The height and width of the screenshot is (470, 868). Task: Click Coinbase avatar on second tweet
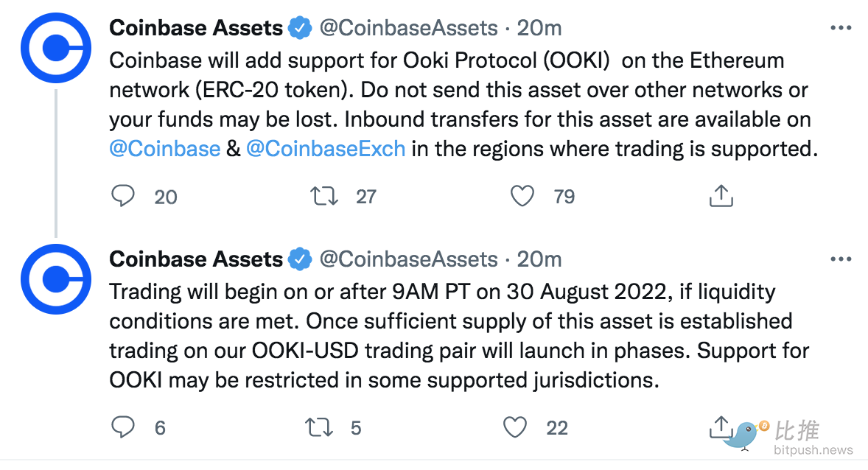click(56, 279)
